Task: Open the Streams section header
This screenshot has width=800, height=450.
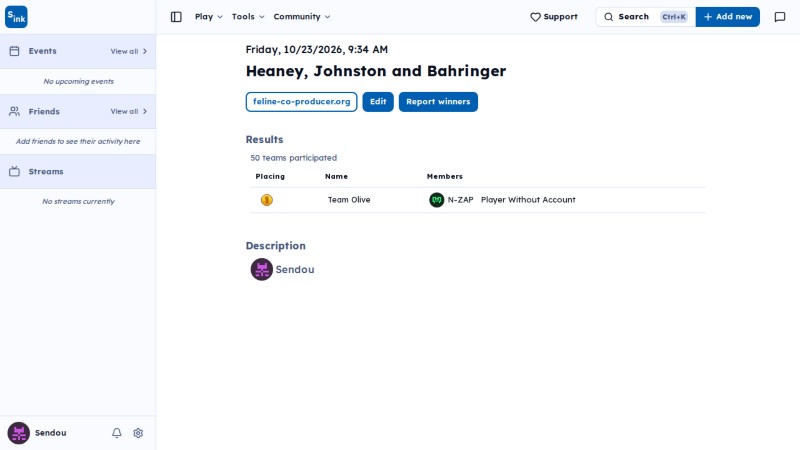Action: point(78,171)
